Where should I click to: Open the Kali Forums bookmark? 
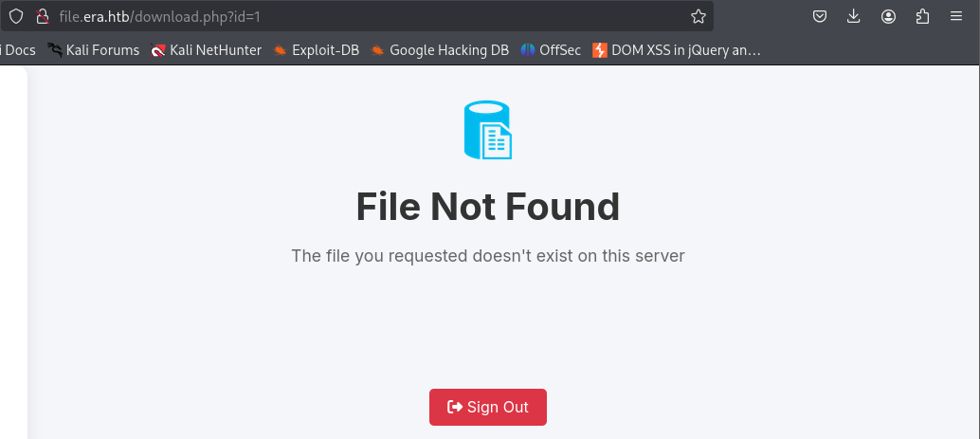[x=94, y=50]
